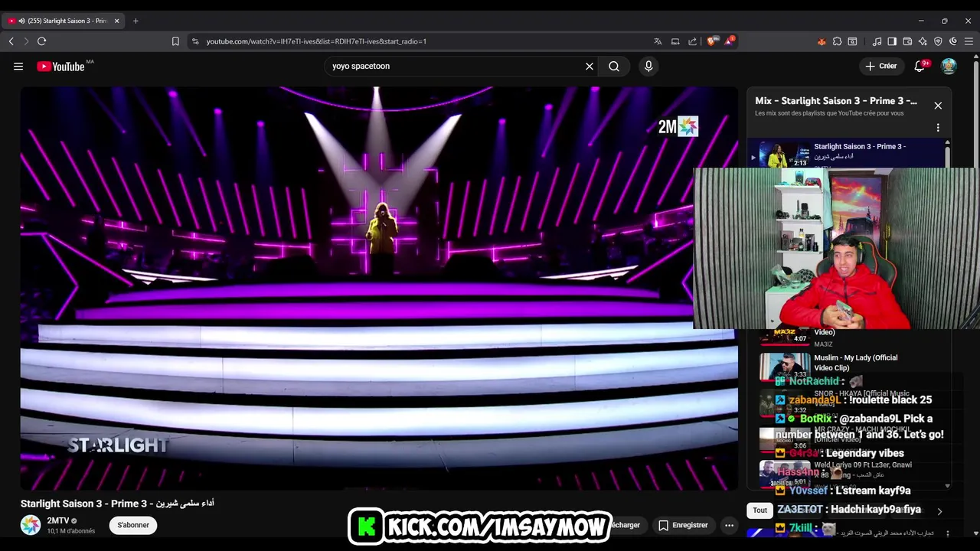Viewport: 980px width, 551px height.
Task: Subscribe with S'abonner button
Action: click(x=133, y=525)
